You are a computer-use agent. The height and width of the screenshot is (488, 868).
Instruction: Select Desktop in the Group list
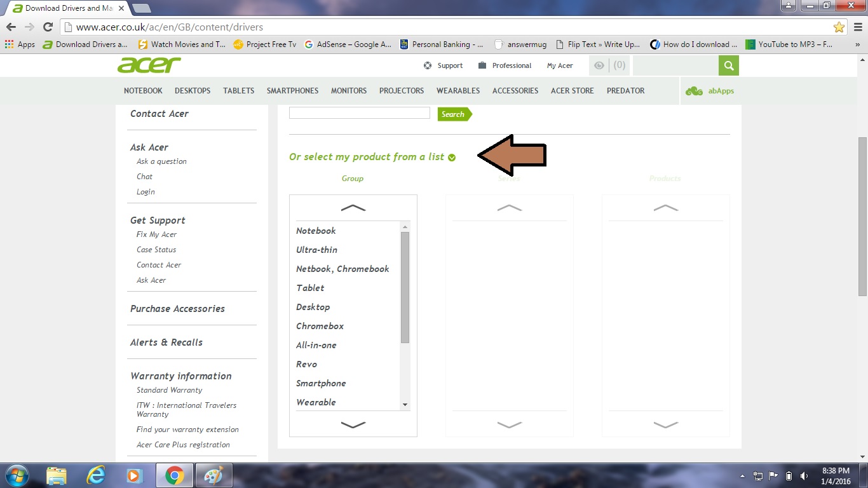point(313,307)
